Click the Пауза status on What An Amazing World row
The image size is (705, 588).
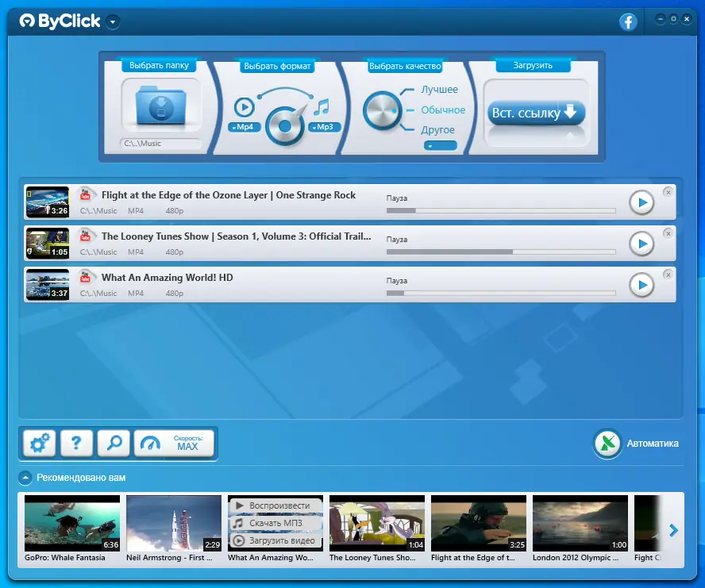point(397,281)
